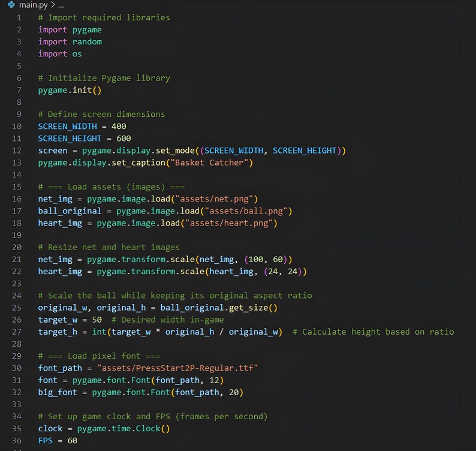Click comment '# === Load pixel font ==='
The image size is (476, 451).
(x=100, y=356)
